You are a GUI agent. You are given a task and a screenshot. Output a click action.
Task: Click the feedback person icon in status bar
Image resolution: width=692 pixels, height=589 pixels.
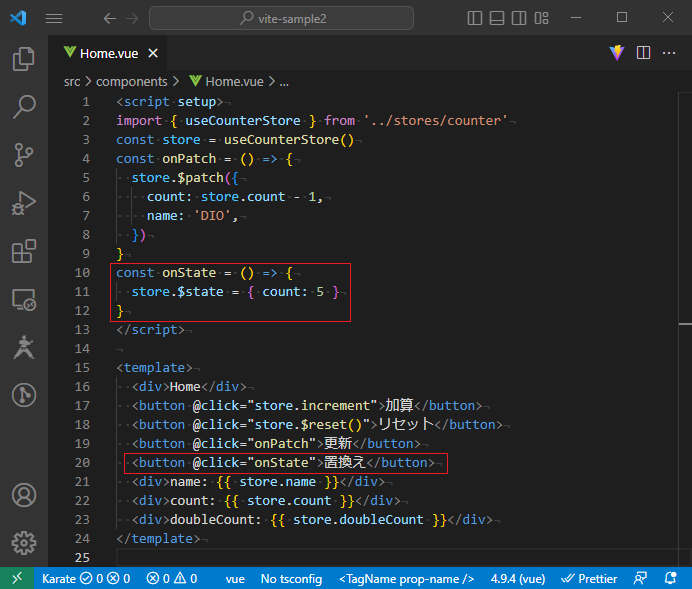(x=640, y=578)
